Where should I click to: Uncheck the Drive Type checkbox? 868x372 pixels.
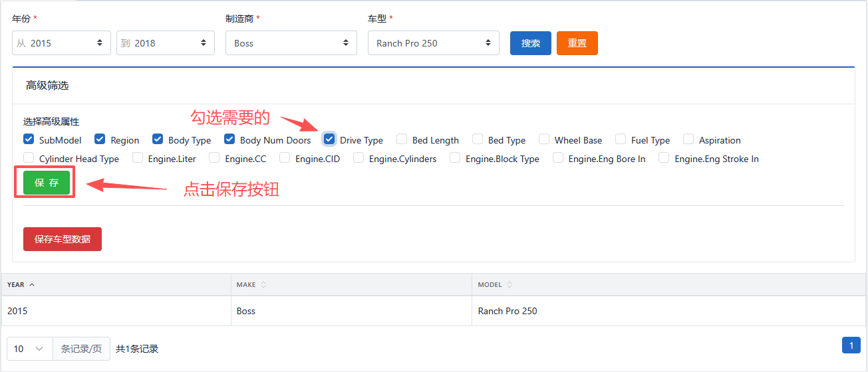click(x=329, y=139)
